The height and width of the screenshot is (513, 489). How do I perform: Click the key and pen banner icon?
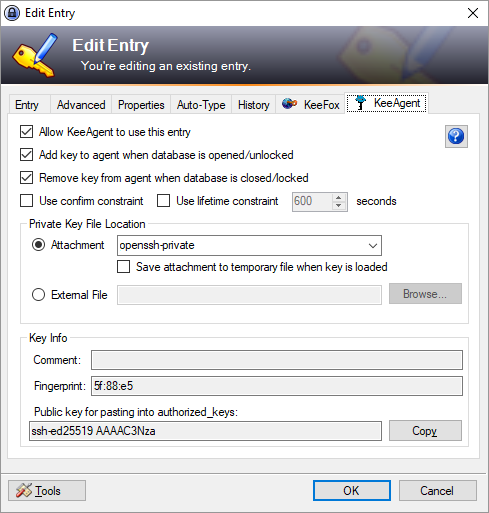[x=35, y=55]
